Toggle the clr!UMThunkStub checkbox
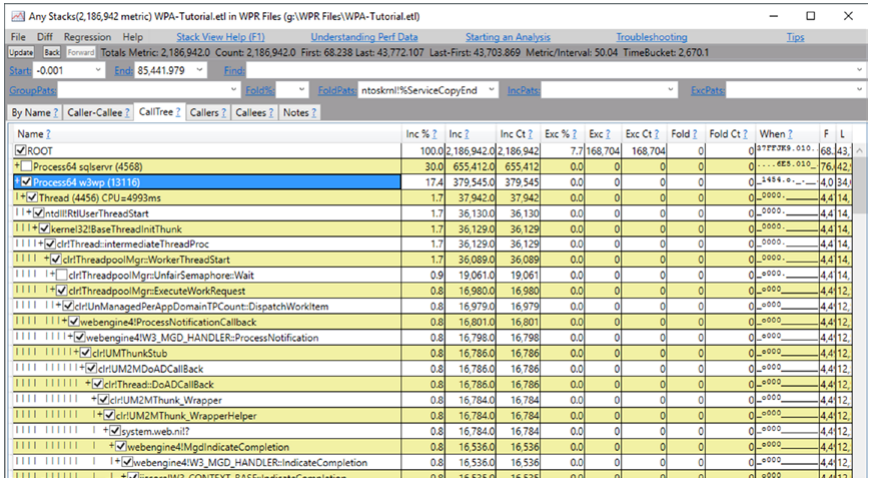The width and height of the screenshot is (875, 485). (85, 353)
